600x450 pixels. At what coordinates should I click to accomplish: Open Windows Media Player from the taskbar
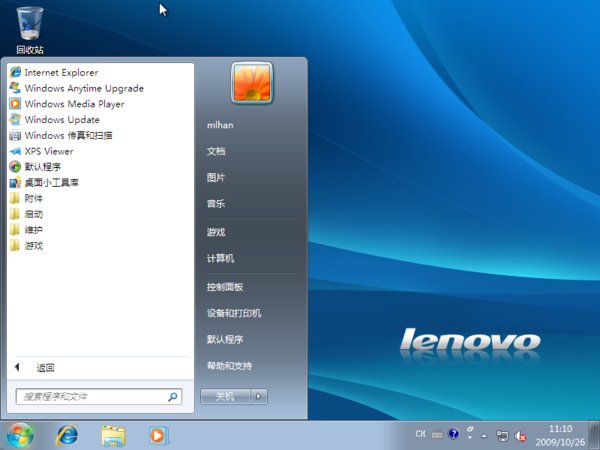[158, 435]
